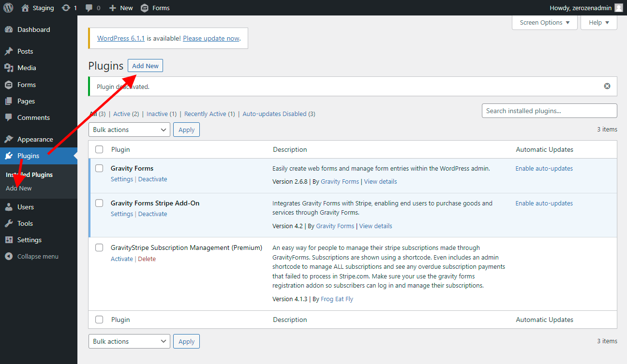
Task: Check the Gravity Forms plugin checkbox
Action: point(99,168)
